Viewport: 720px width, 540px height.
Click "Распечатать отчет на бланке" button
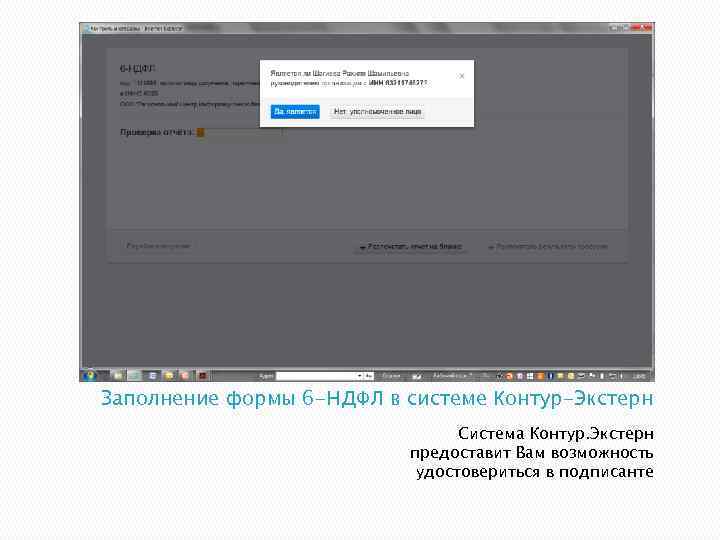[411, 247]
